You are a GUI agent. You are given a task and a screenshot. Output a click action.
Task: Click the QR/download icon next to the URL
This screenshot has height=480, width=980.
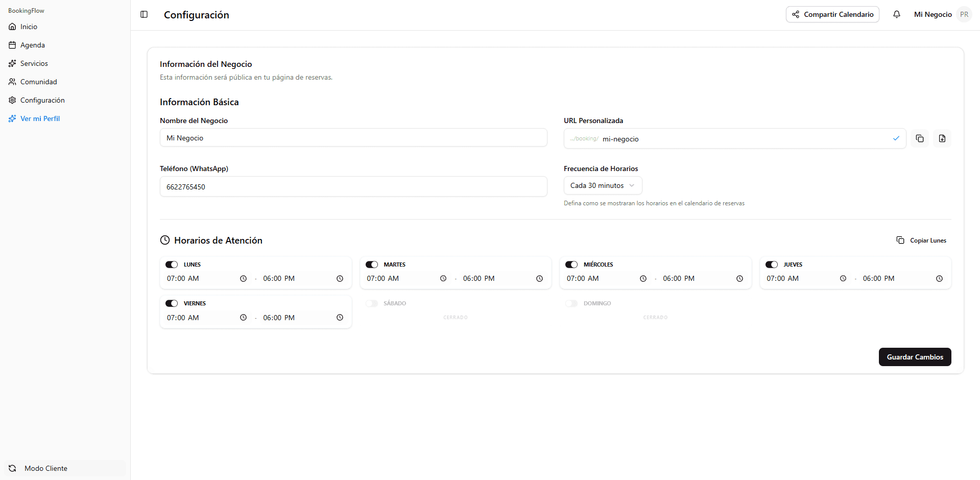[942, 138]
